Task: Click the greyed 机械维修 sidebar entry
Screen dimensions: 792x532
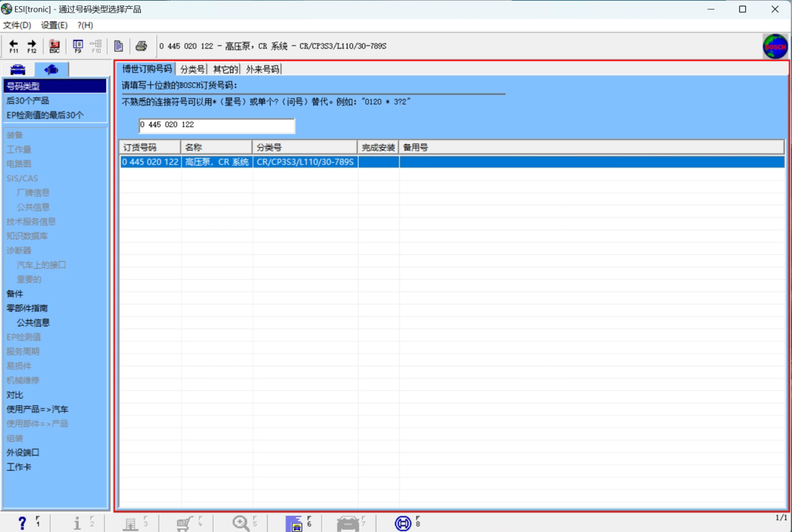Action: point(23,380)
